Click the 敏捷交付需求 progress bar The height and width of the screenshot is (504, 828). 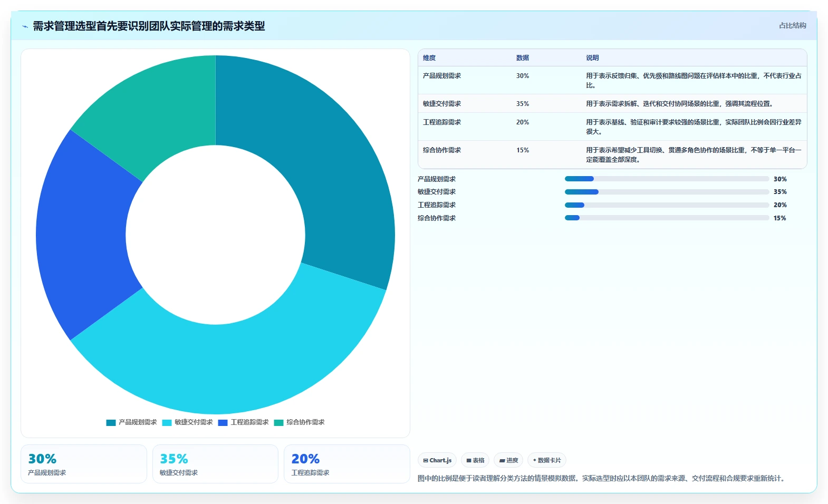[667, 192]
